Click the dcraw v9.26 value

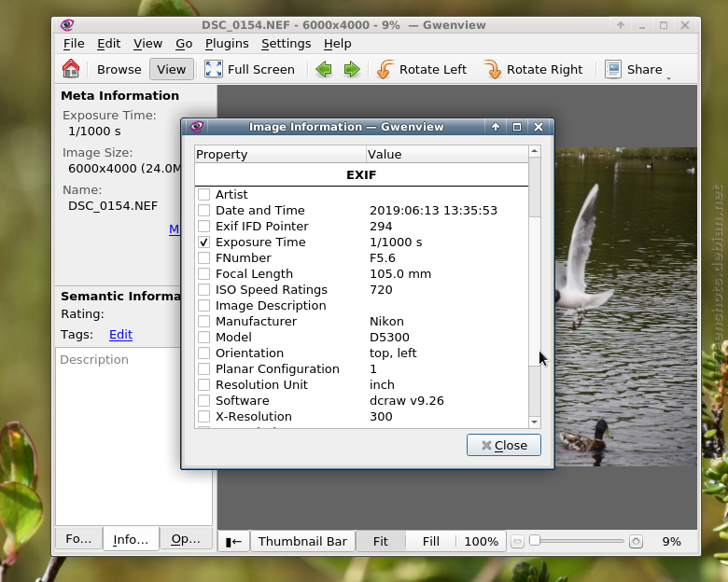click(407, 400)
